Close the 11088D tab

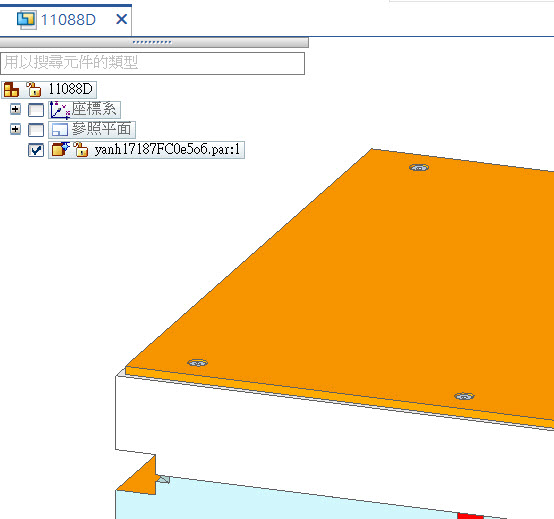click(x=122, y=19)
